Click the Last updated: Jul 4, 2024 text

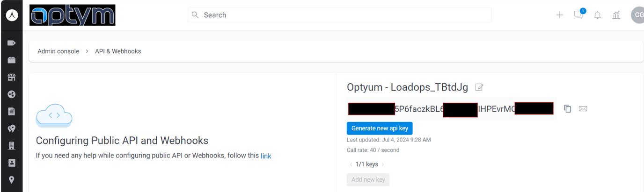(x=389, y=140)
